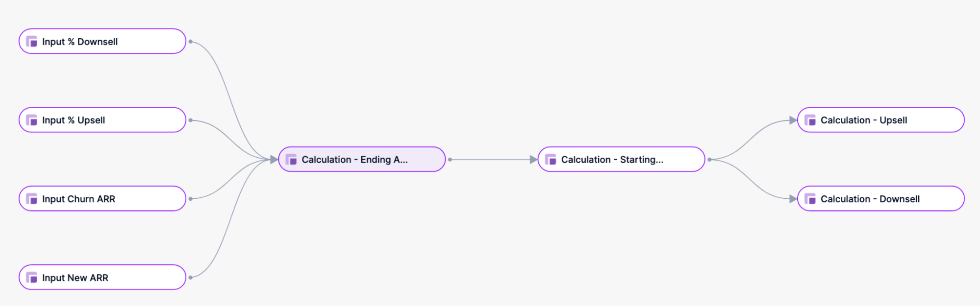Select the Input New ARR node

(102, 278)
